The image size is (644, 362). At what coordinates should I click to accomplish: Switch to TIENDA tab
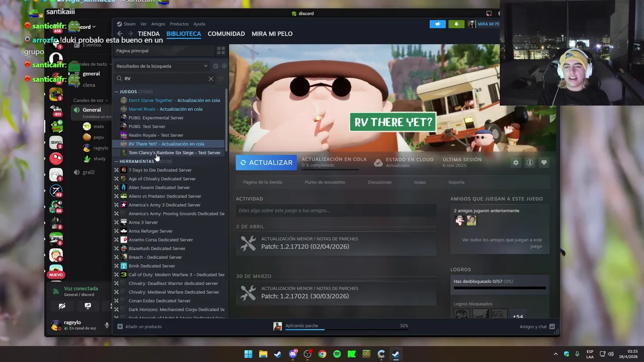[x=149, y=34]
